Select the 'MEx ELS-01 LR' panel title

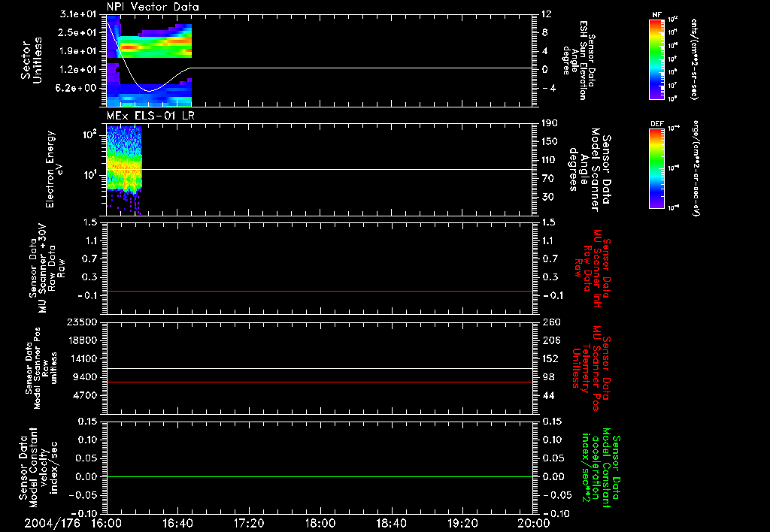(x=150, y=116)
